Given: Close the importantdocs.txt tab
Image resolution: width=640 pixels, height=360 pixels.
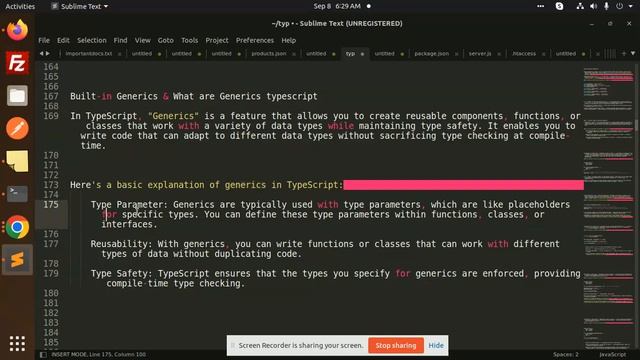Looking at the screenshot, I should coord(120,54).
